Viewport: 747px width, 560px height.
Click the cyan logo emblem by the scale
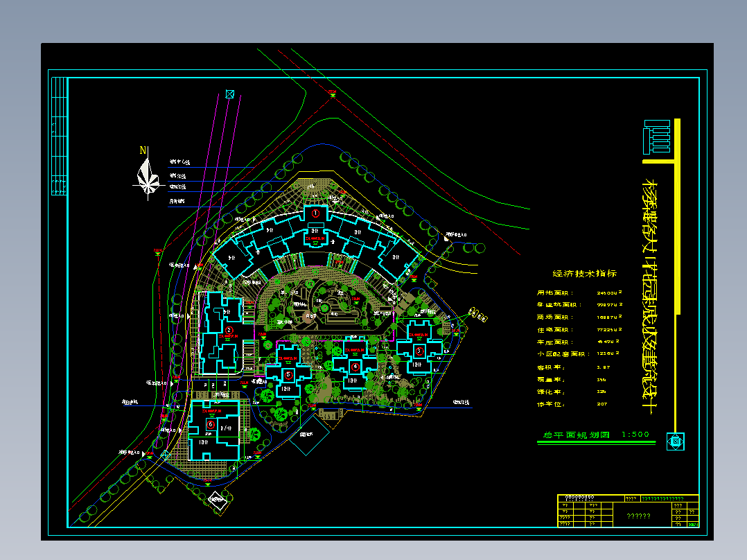675,441
